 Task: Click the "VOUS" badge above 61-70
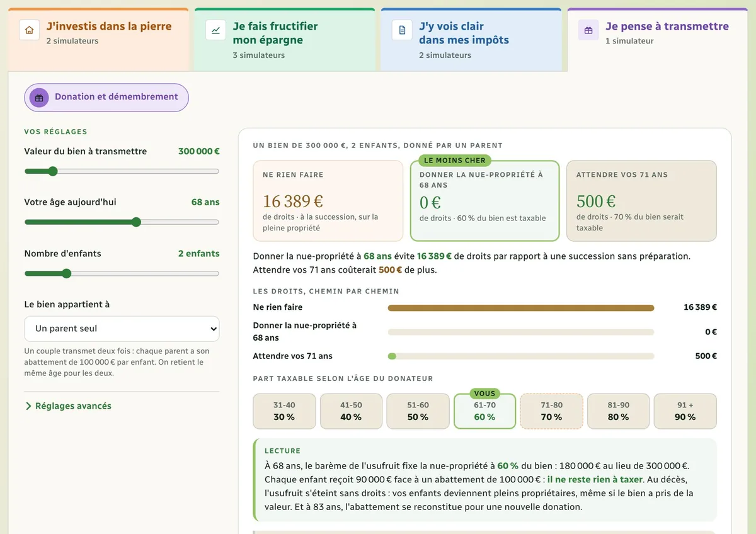click(x=484, y=394)
